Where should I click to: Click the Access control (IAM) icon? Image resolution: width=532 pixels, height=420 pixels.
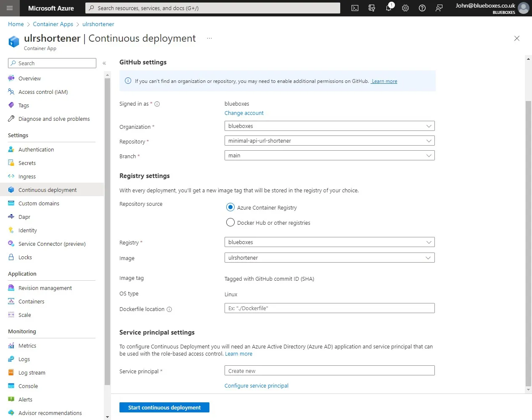tap(11, 92)
